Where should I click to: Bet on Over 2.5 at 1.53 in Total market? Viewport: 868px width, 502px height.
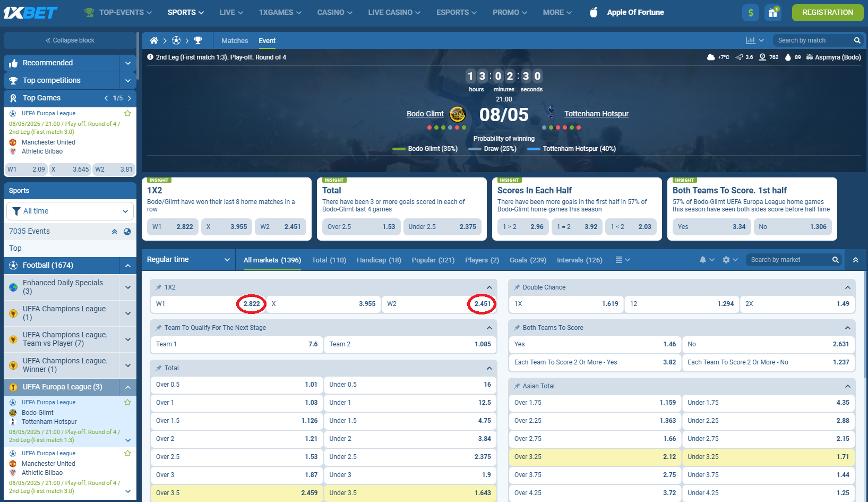pyautogui.click(x=237, y=457)
